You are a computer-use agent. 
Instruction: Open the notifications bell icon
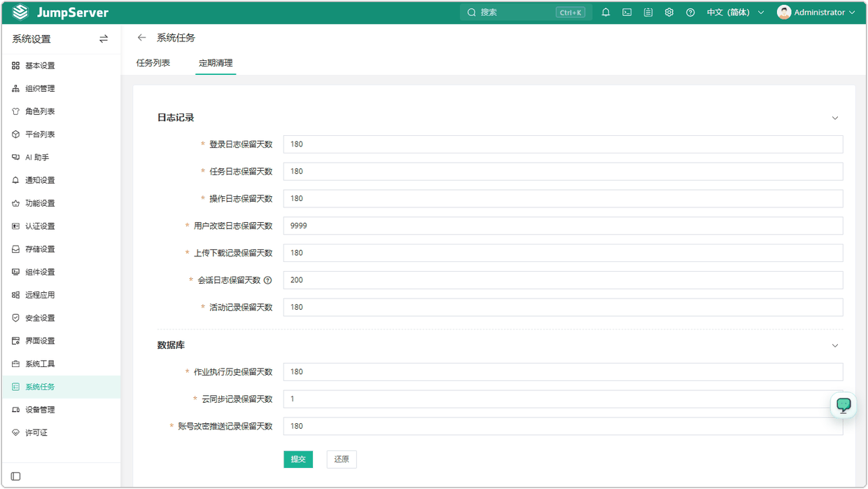tap(606, 13)
